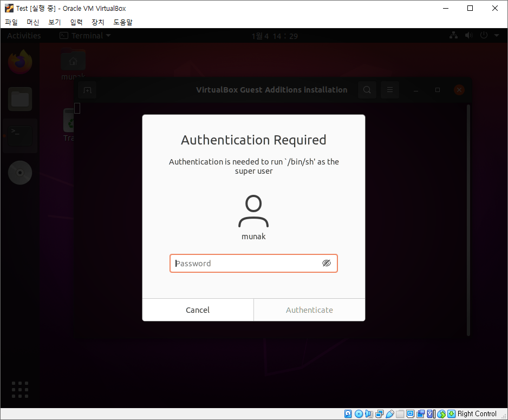
Task: Click the munak user avatar
Action: (253, 211)
